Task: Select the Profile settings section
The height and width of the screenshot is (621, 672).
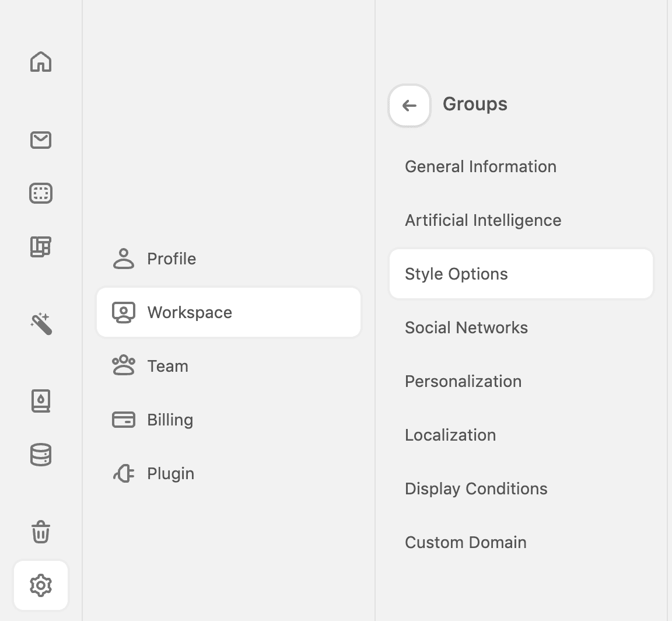Action: tap(171, 259)
